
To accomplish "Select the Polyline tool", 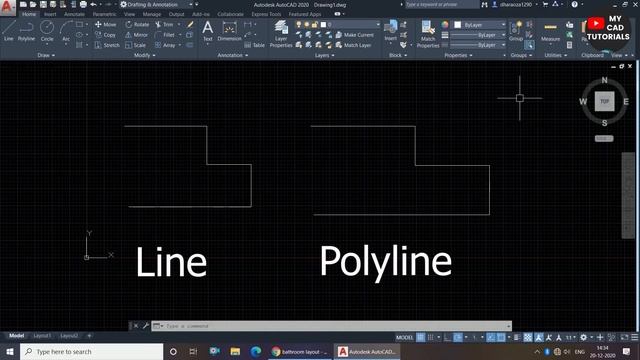I will coord(26,31).
